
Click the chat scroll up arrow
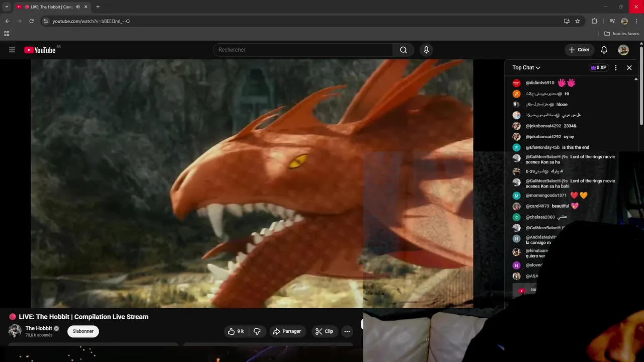636,79
